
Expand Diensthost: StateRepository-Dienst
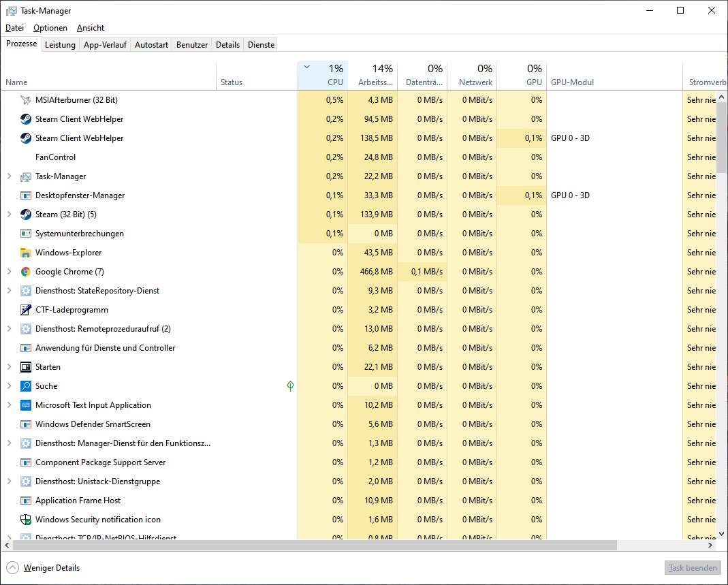pos(9,291)
